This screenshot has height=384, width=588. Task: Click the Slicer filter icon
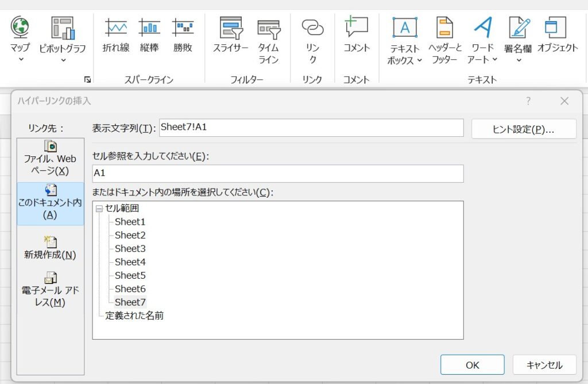pos(230,28)
